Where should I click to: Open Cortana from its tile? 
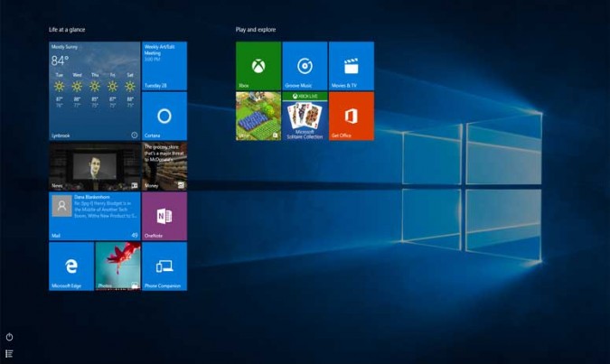click(164, 116)
